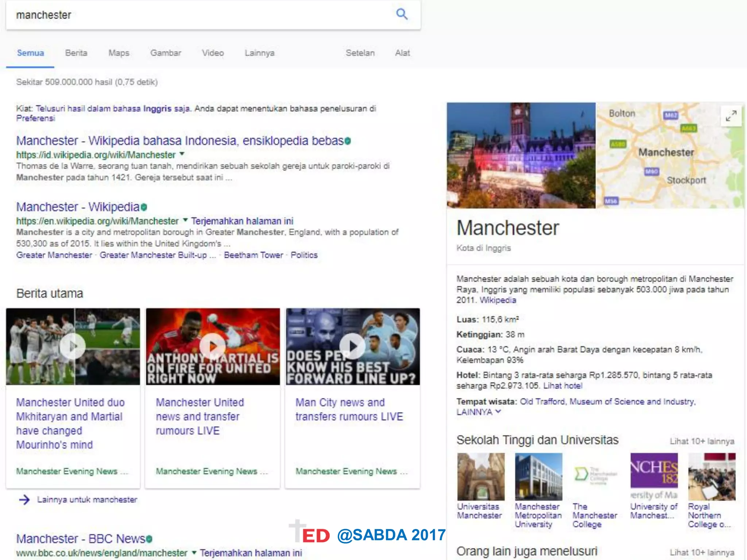Play the Manchester United duo video
Screen dimensions: 747x560
pos(73,346)
